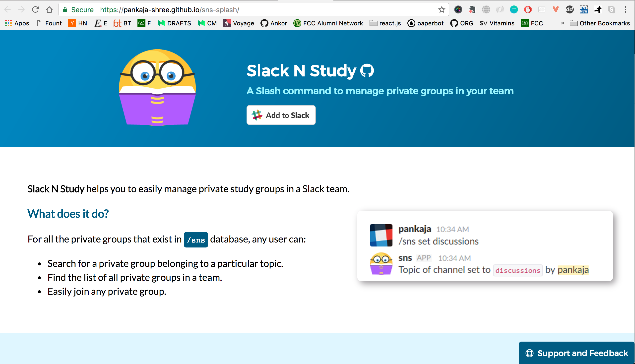
Task: Click the '/sns set discussions' message text
Action: click(439, 241)
